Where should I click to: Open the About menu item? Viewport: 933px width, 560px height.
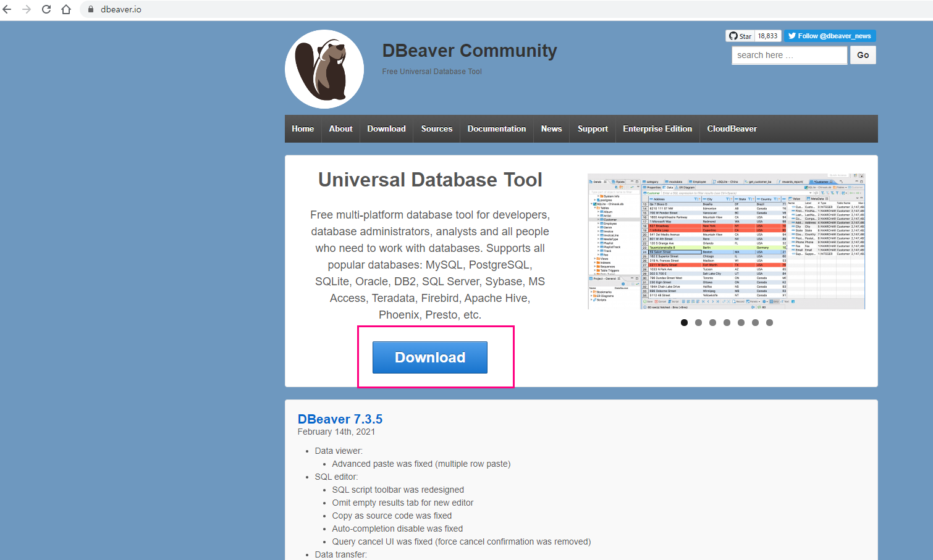[340, 128]
